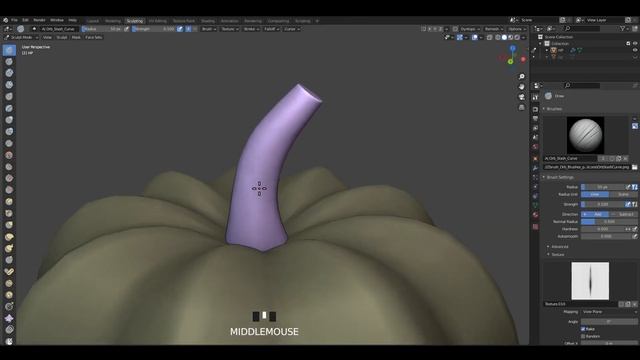Screen dimensions: 640x360
Task: Open the Remesh dropdown
Action: (494, 29)
